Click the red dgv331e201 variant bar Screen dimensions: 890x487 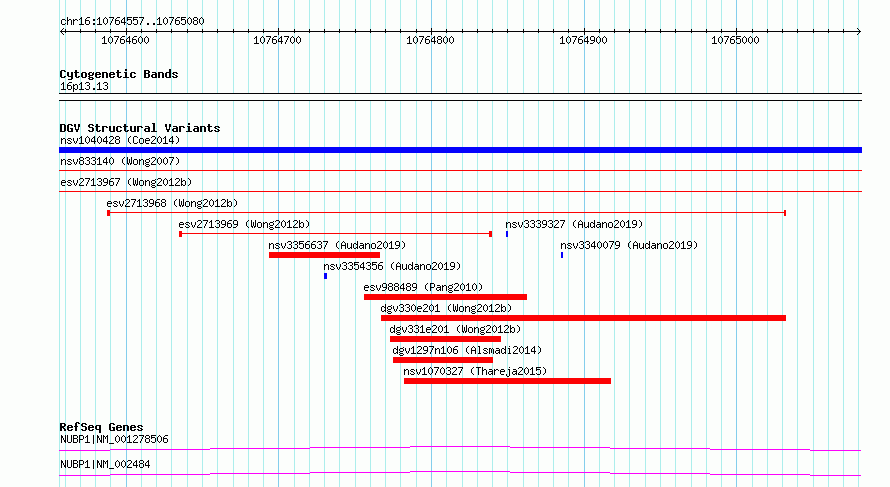point(446,339)
